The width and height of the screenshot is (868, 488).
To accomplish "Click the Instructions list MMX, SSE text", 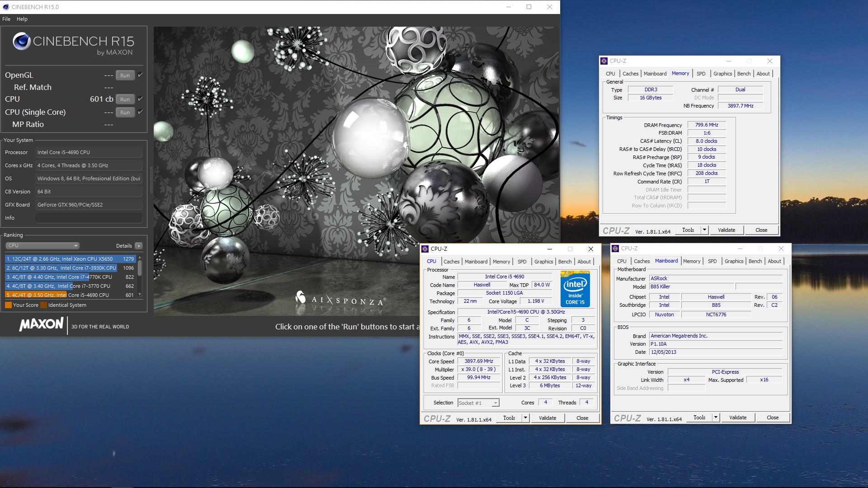I will point(526,339).
